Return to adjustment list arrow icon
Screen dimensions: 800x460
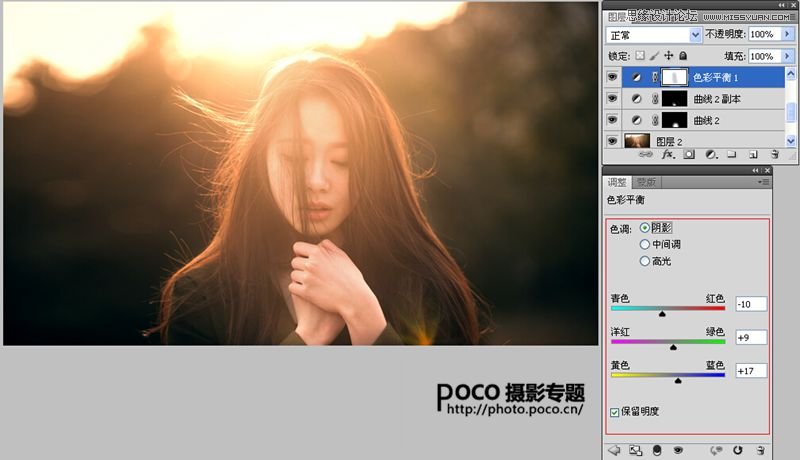[614, 450]
